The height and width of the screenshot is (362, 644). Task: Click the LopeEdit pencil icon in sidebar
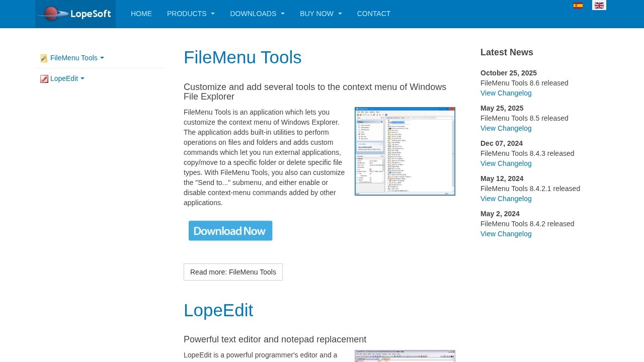pyautogui.click(x=44, y=78)
